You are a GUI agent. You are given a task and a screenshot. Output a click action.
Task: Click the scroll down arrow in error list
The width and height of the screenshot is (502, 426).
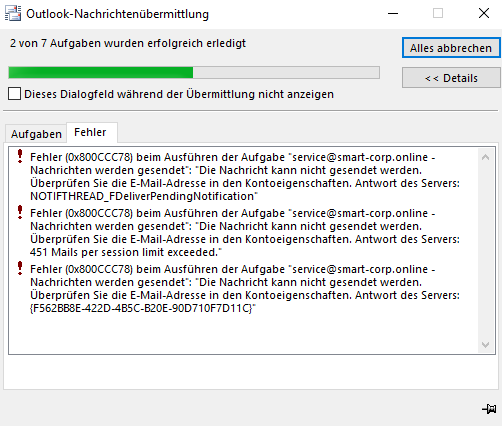[486, 344]
